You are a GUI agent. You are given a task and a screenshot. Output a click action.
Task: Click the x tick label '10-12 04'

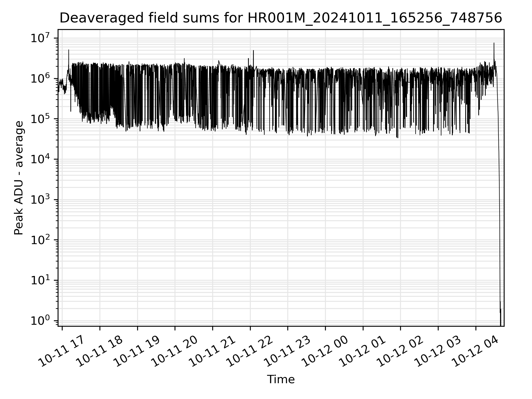475,351
